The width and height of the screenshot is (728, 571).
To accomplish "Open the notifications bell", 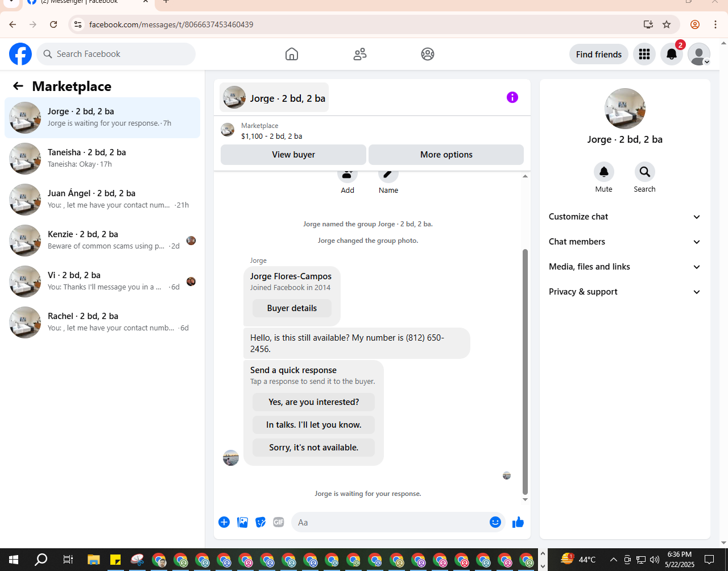I will (x=672, y=54).
